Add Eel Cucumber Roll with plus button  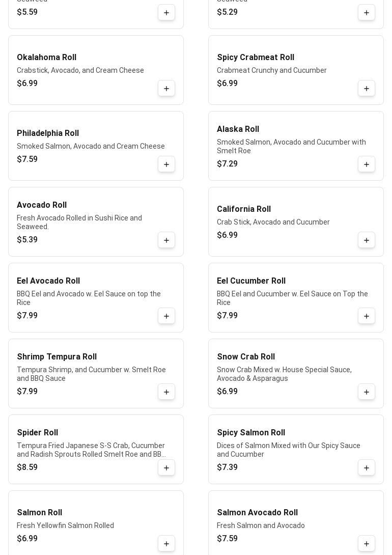367,316
